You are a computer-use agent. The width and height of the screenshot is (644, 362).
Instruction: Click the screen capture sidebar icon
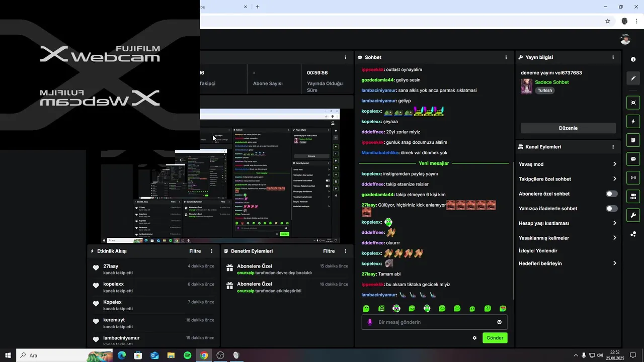point(633,103)
